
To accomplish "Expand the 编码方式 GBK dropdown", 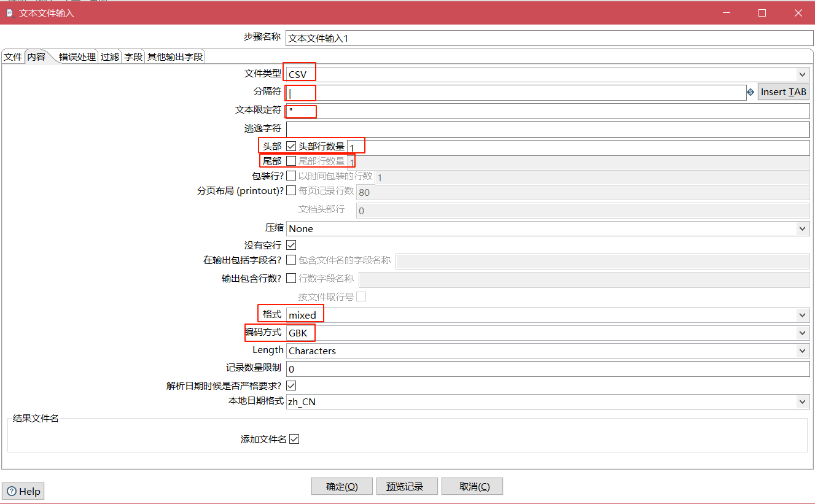I will coord(802,333).
